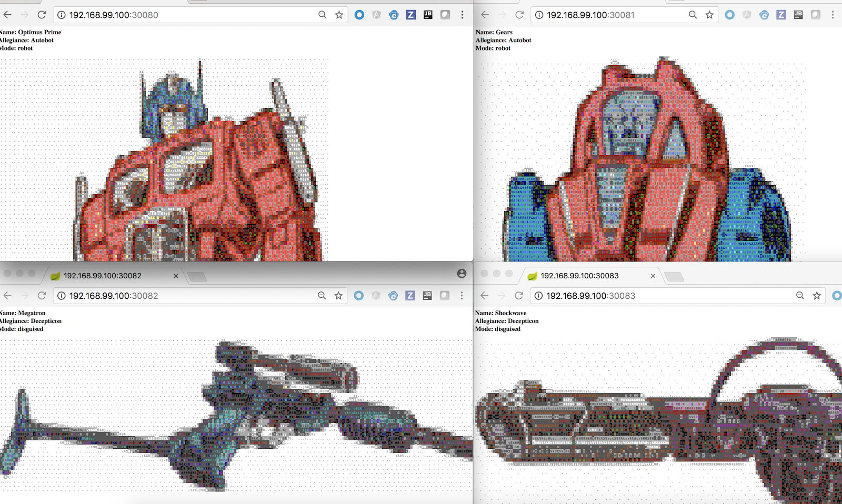The height and width of the screenshot is (504, 842).
Task: Focus the address bar showing port 30080
Action: click(200, 15)
